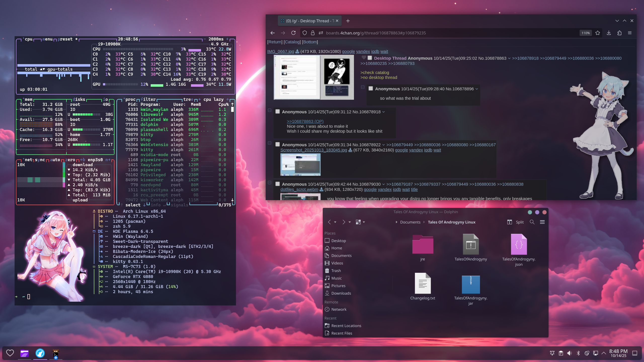Screen dimensions: 644x362
Task: Launch the Dolphin file manager from the taskbar
Action: [24, 353]
